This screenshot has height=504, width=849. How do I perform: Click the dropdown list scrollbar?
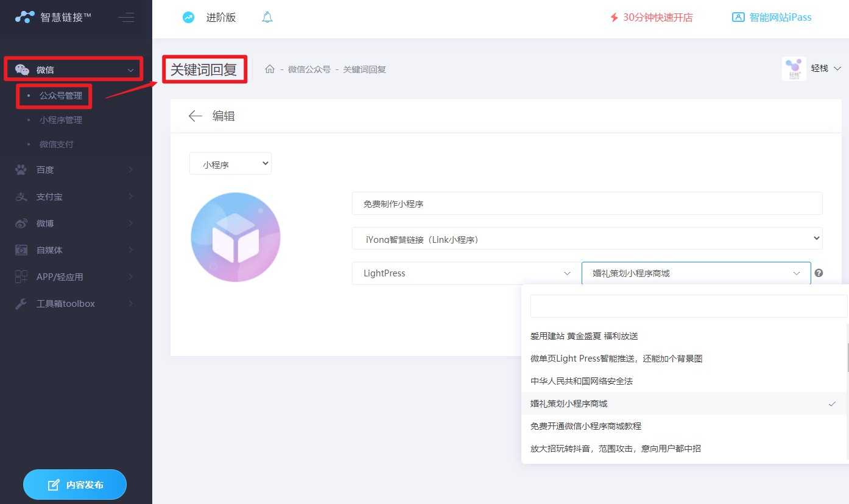847,358
